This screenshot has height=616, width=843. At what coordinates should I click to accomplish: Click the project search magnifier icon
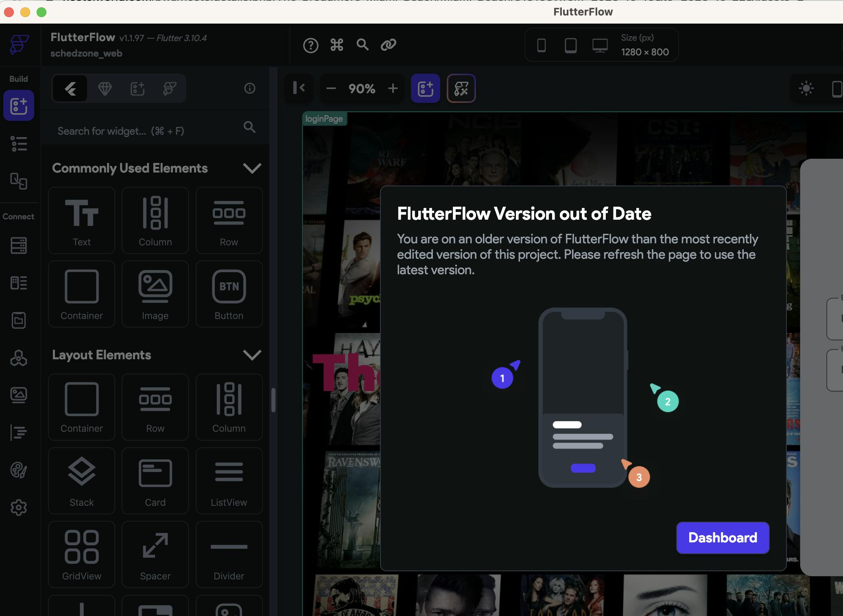[363, 45]
